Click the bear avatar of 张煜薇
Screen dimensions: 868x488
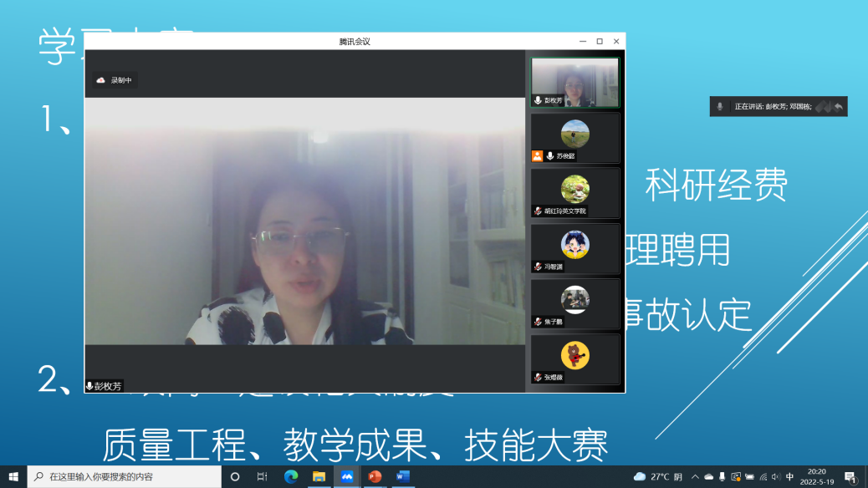[575, 355]
